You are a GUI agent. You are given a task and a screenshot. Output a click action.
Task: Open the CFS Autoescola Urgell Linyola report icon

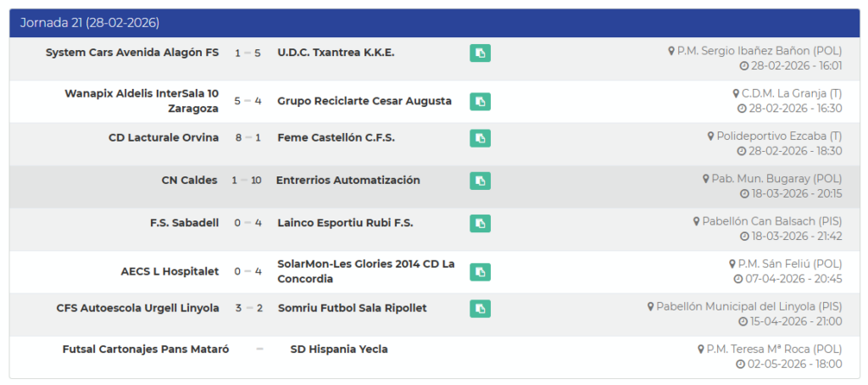click(480, 308)
